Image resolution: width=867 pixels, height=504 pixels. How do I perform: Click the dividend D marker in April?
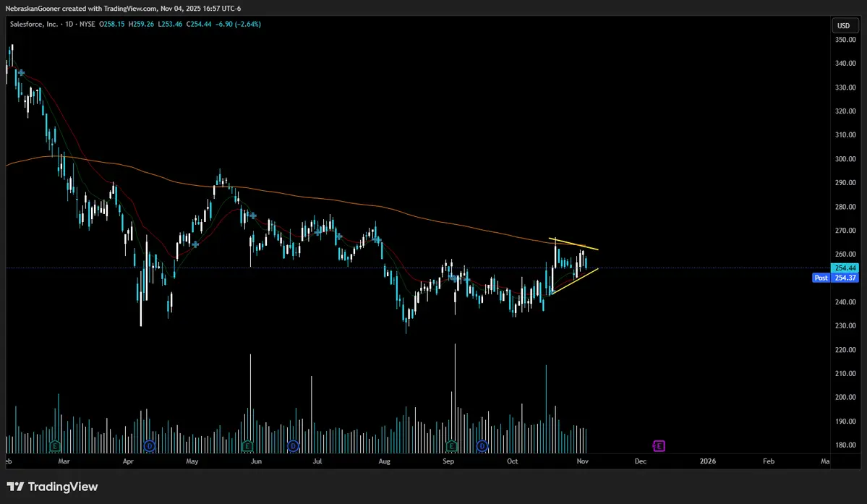click(x=149, y=445)
